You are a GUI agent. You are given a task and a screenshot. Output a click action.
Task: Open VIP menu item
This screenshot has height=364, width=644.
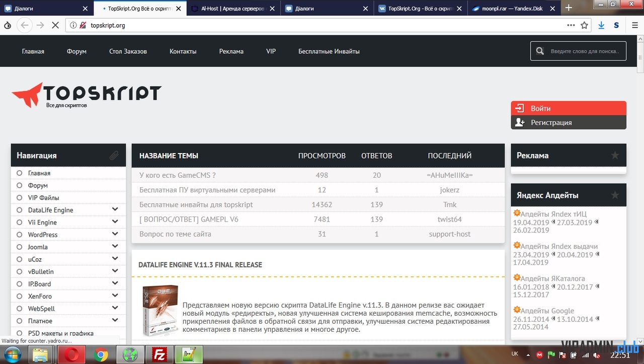pyautogui.click(x=271, y=51)
